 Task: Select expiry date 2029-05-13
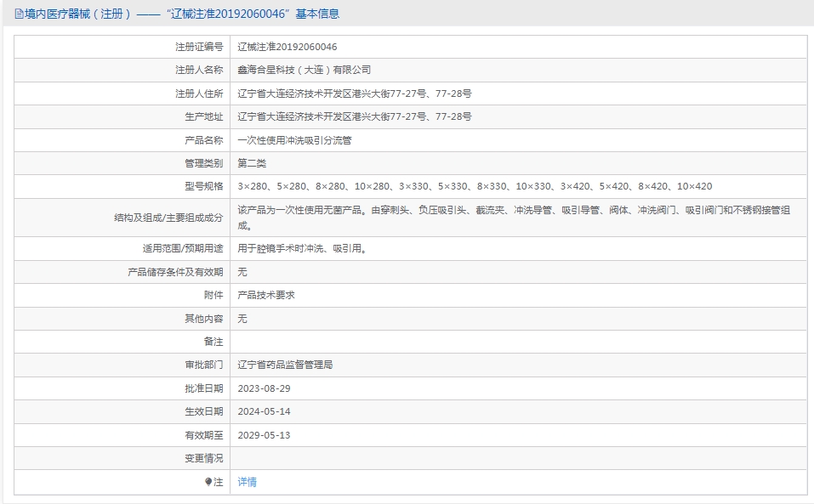[x=265, y=435]
